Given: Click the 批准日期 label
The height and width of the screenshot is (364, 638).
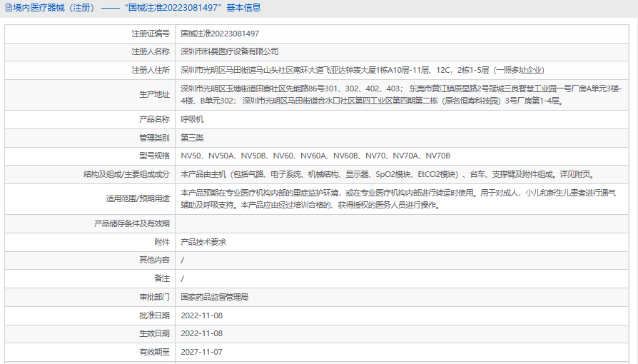Looking at the screenshot, I should click(x=154, y=315).
